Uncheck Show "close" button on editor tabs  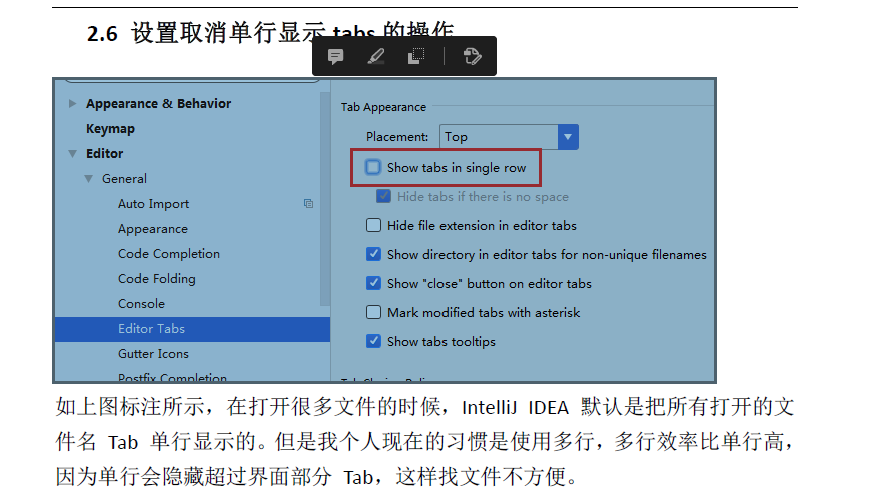(373, 283)
